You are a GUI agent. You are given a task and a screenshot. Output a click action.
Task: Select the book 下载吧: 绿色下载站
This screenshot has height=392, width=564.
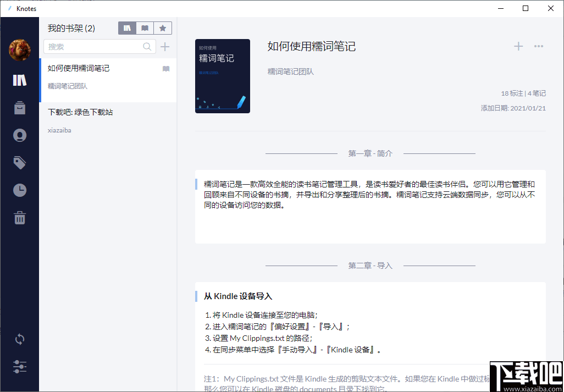click(x=99, y=119)
